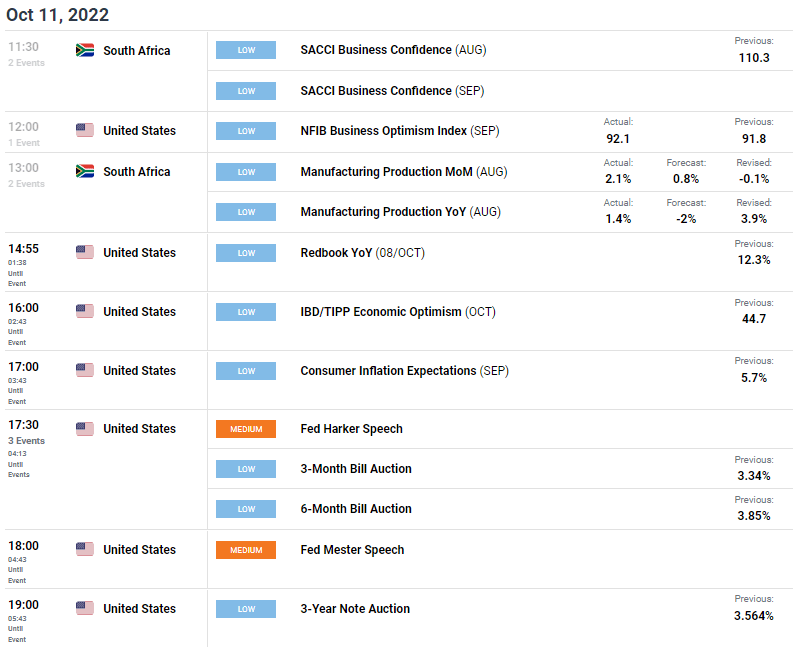Click the South Africa flag at 11:30
The height and width of the screenshot is (652, 793).
84,50
